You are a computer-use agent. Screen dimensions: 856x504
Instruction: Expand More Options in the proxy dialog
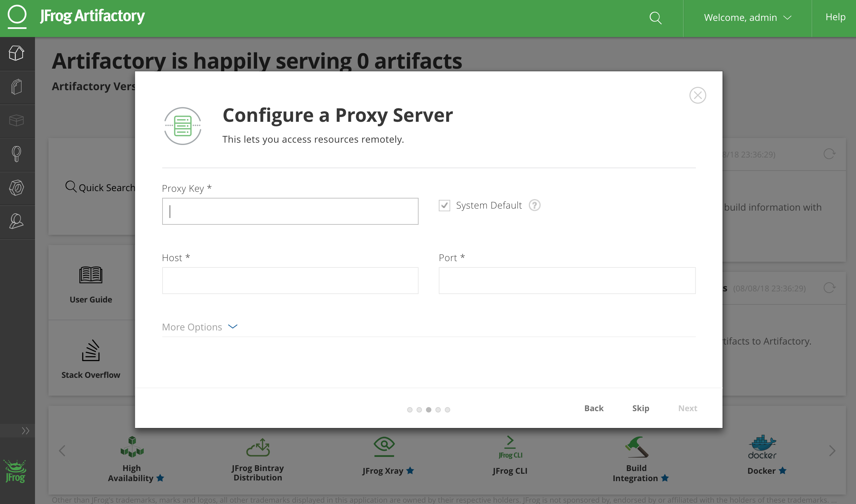pyautogui.click(x=200, y=327)
